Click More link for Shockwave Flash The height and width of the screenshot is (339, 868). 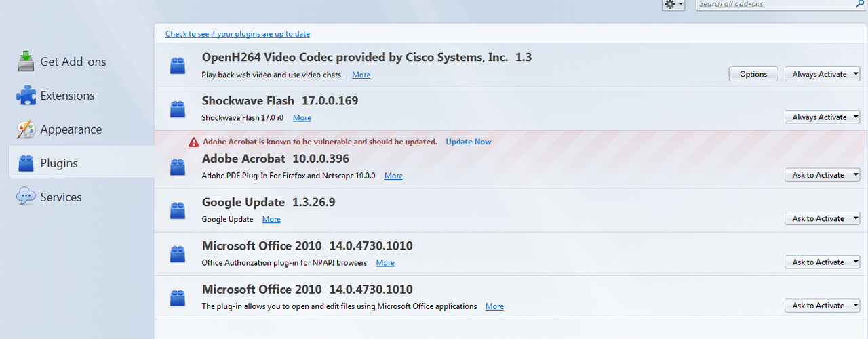pyautogui.click(x=302, y=118)
